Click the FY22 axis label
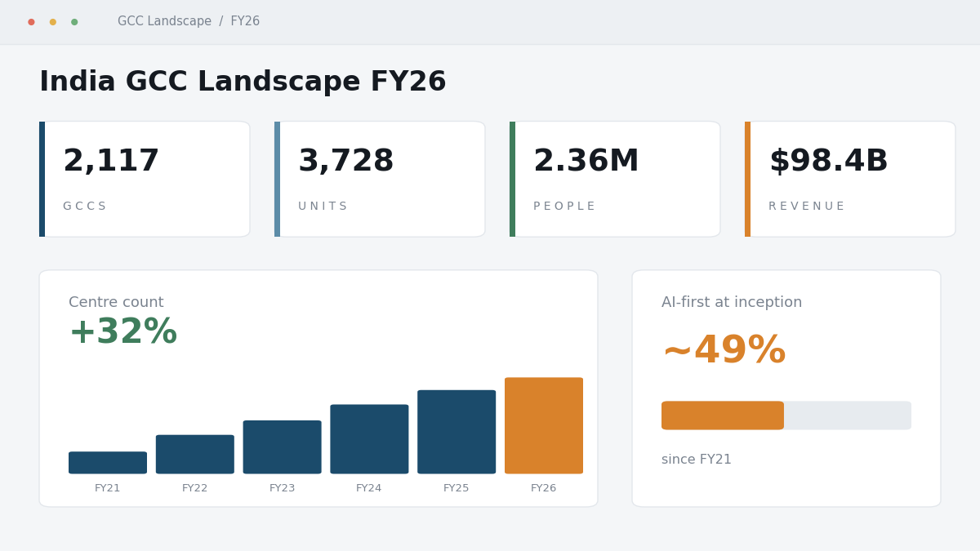Image resolution: width=980 pixels, height=551 pixels. 195,488
